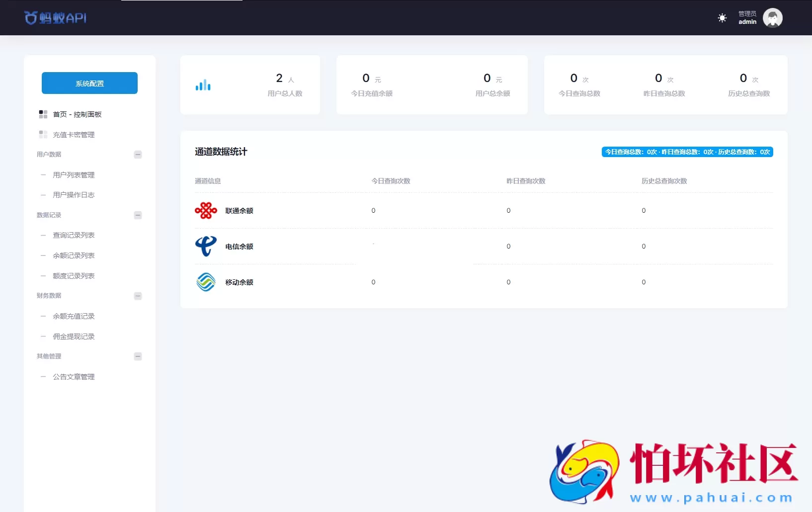Click the China Unicom 联通余额 channel logo
Image resolution: width=812 pixels, height=512 pixels.
point(206,210)
